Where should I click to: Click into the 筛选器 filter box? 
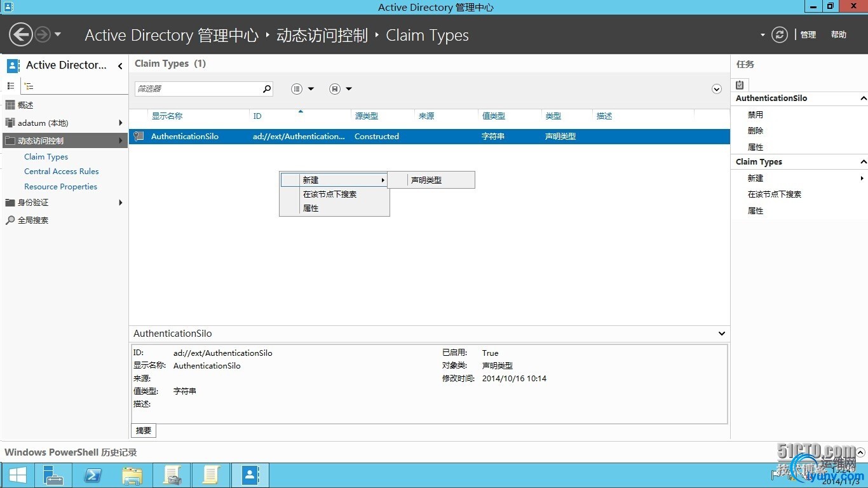click(198, 89)
